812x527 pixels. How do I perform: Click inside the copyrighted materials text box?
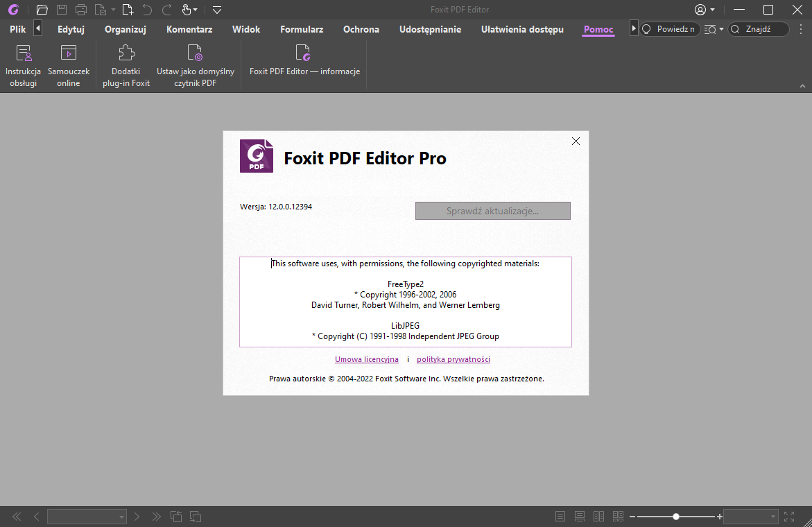pos(406,302)
